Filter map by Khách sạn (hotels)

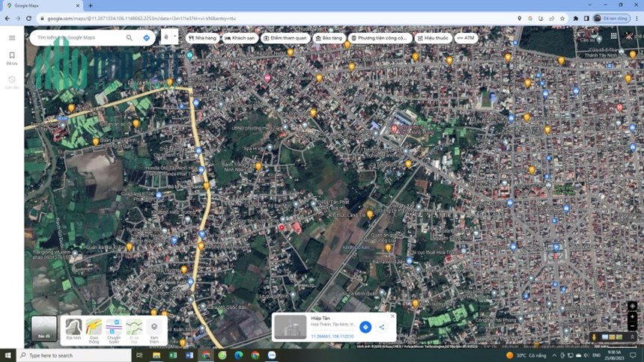coord(240,37)
